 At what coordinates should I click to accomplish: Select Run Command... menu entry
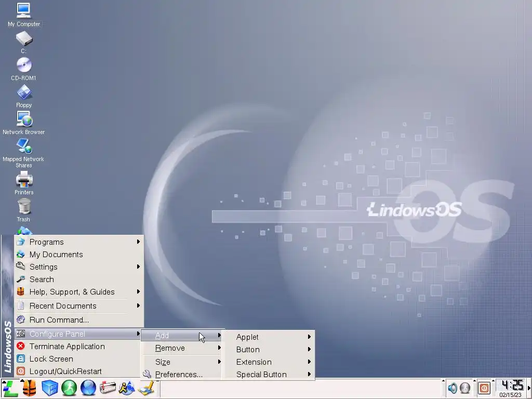pos(79,320)
